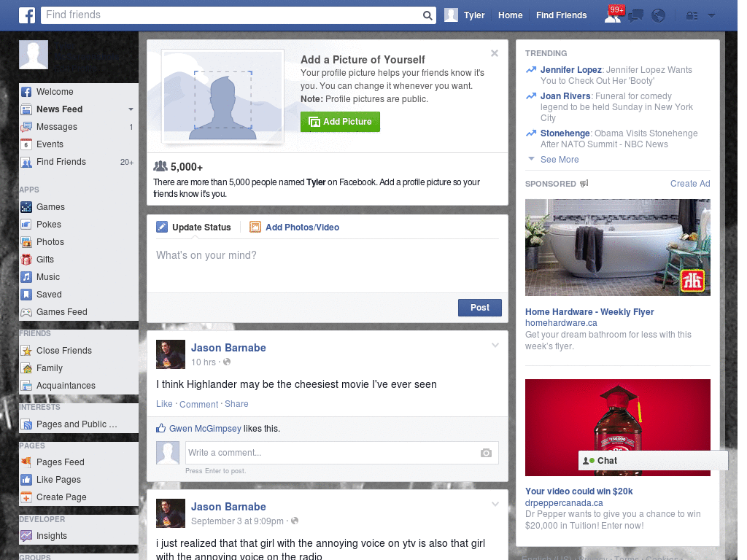Click the Facebook logo icon

(x=26, y=15)
